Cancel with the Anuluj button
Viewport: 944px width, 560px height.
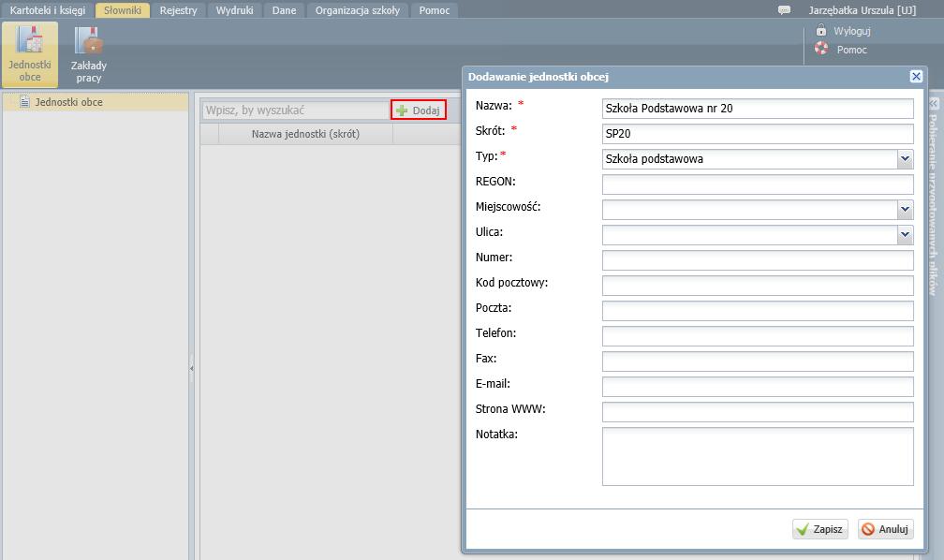point(886,529)
